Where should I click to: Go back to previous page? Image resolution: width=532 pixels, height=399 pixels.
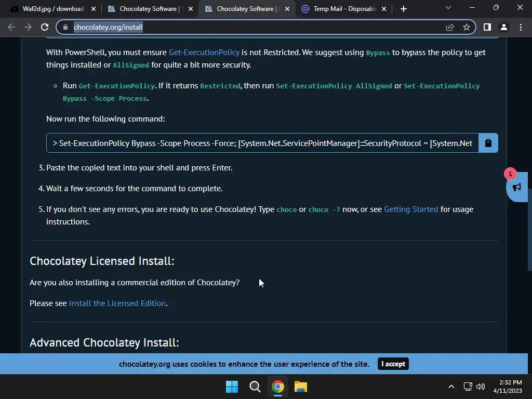(x=11, y=27)
